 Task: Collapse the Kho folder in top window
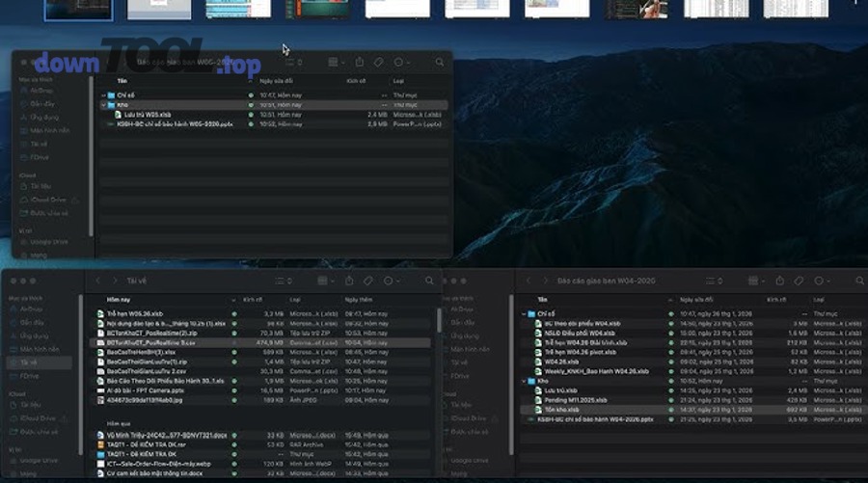coord(103,105)
